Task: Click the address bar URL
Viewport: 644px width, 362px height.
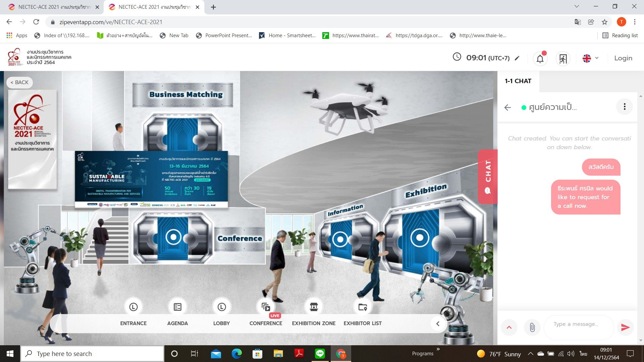Action: (x=111, y=22)
